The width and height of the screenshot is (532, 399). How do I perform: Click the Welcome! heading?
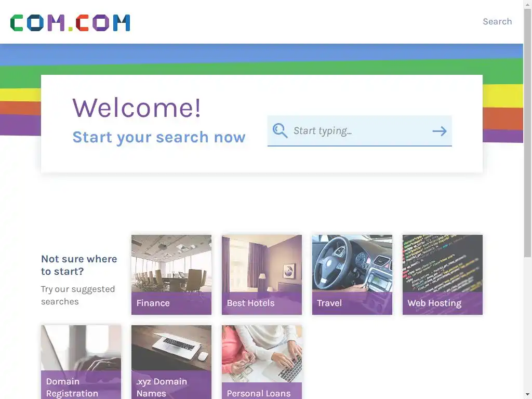pos(137,108)
